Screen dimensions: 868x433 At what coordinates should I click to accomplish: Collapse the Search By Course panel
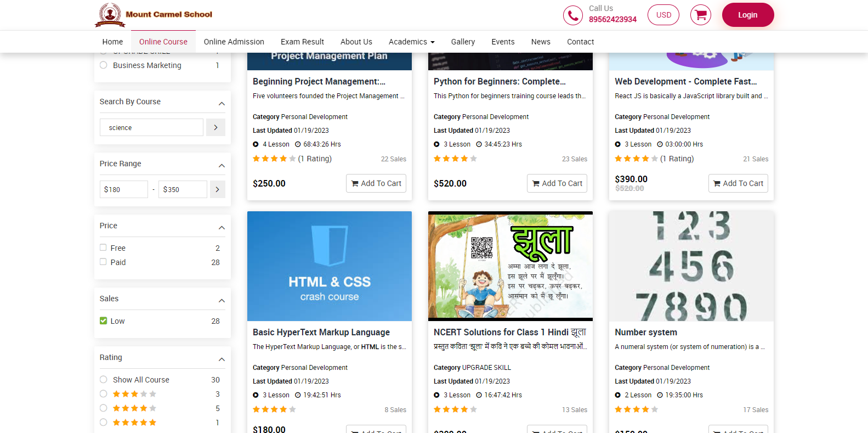[x=222, y=103]
